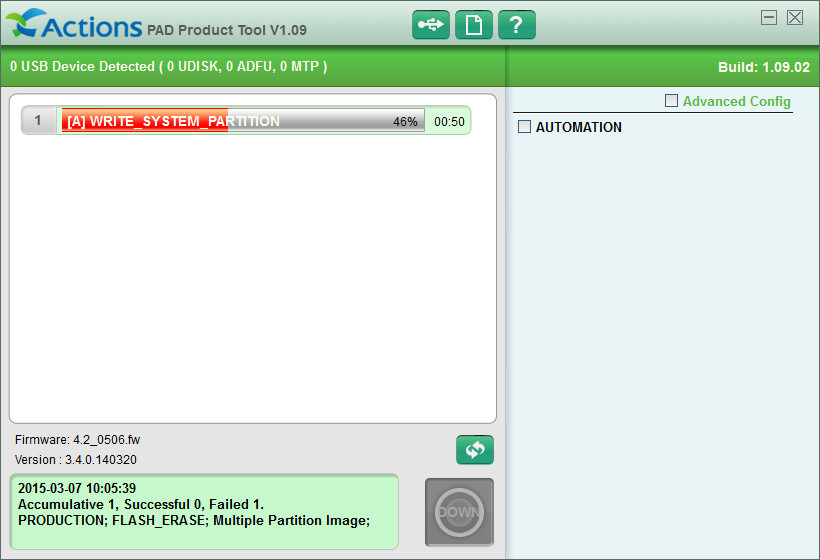
Task: Close the PAD Product Tool window
Action: point(795,18)
